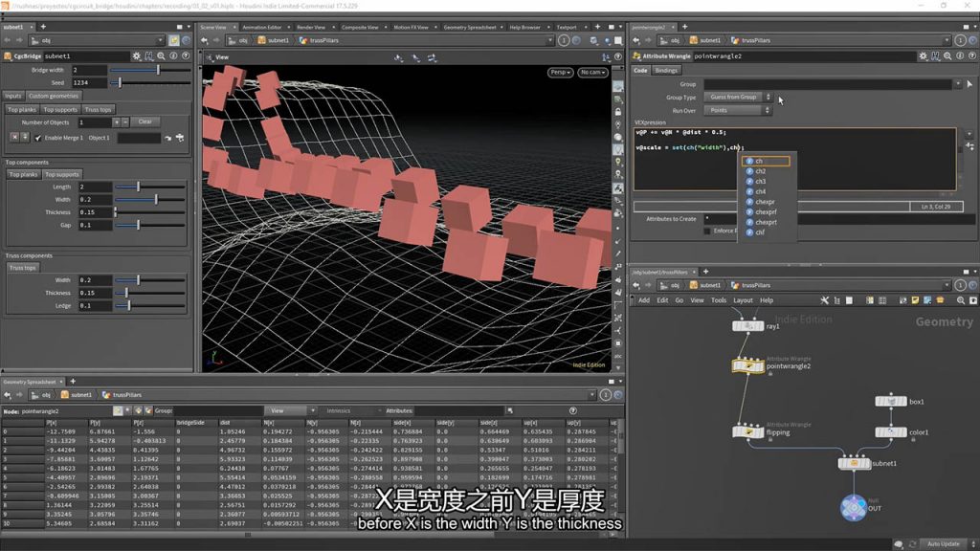Choose chexpr from autocomplete list
This screenshot has width=980, height=551.
click(x=766, y=202)
